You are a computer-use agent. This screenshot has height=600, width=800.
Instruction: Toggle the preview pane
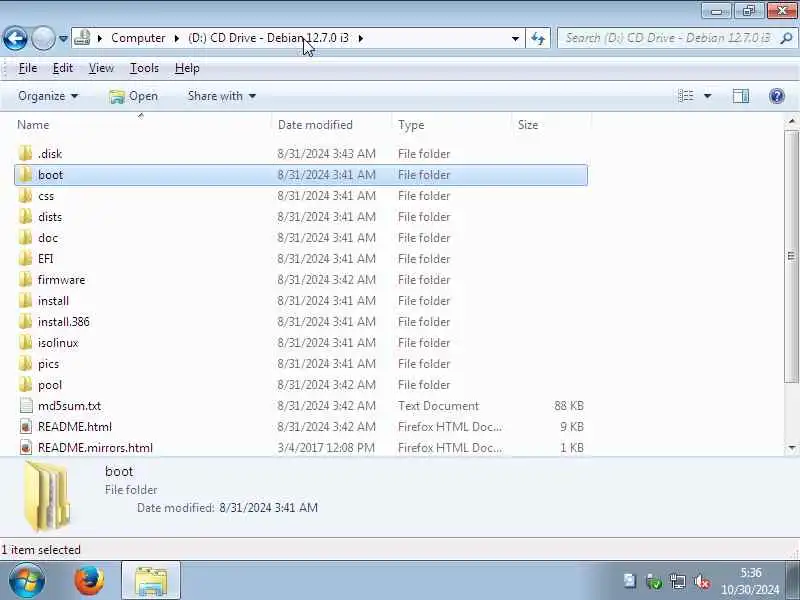pos(741,96)
